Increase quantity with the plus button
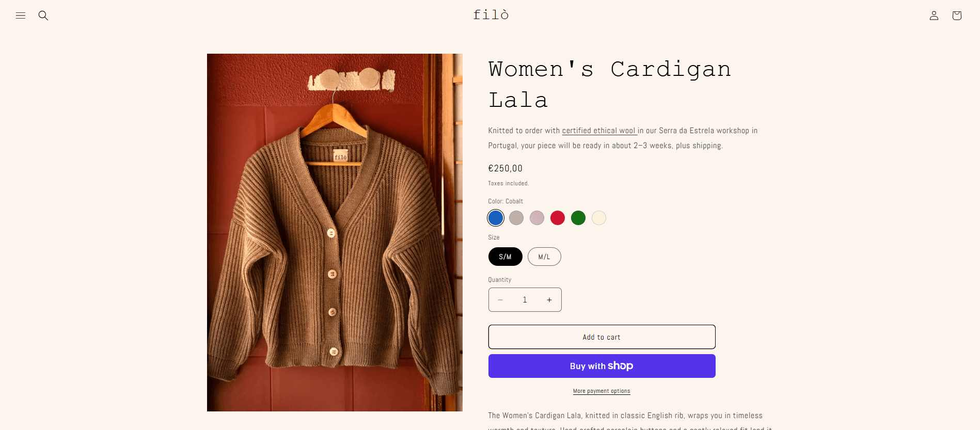Viewport: 980px width, 430px height. click(549, 300)
